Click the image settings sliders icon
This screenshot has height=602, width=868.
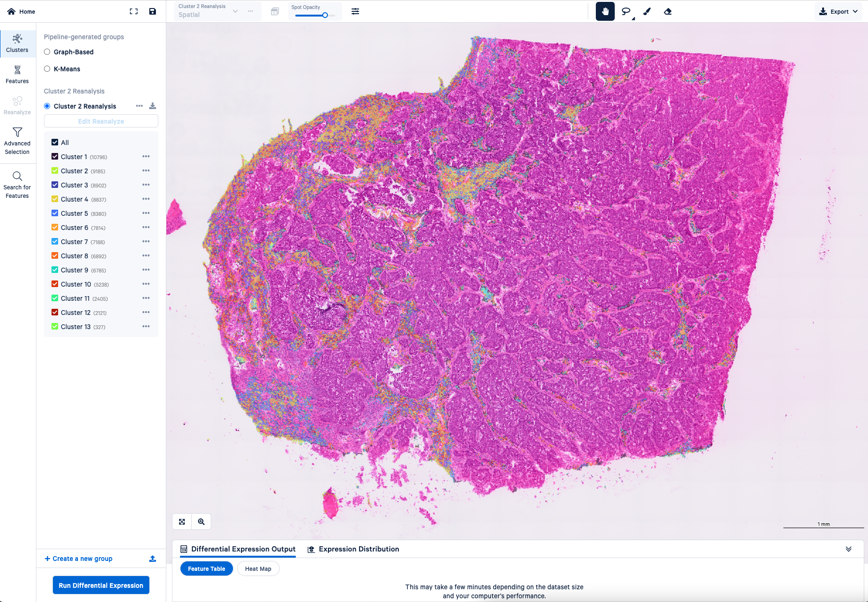(x=355, y=11)
